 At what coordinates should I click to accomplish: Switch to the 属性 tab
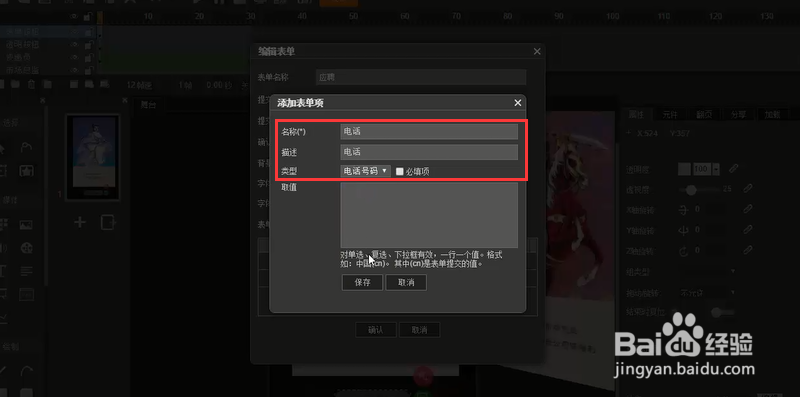(x=637, y=114)
